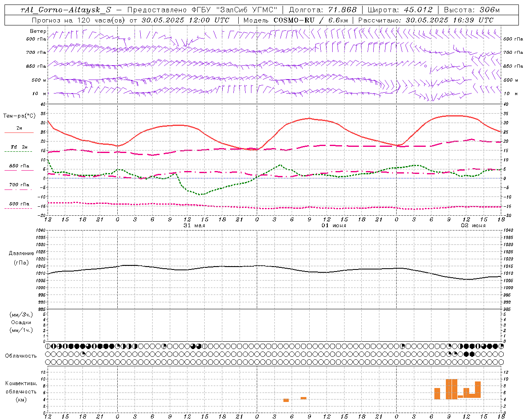This screenshot has height=420, width=525.
Task: Click the Широта: 45.012 value
Action: point(400,10)
